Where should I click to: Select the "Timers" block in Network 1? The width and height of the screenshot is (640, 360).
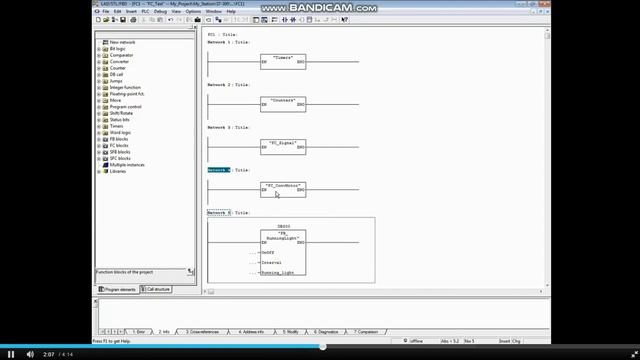pyautogui.click(x=283, y=62)
